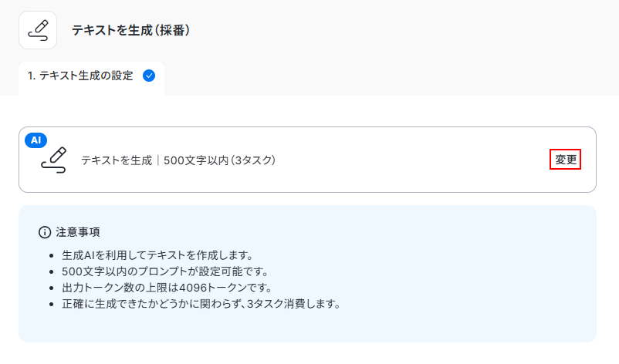Click the ｜ separator in the card label
The width and height of the screenshot is (619, 364).
[x=158, y=160]
